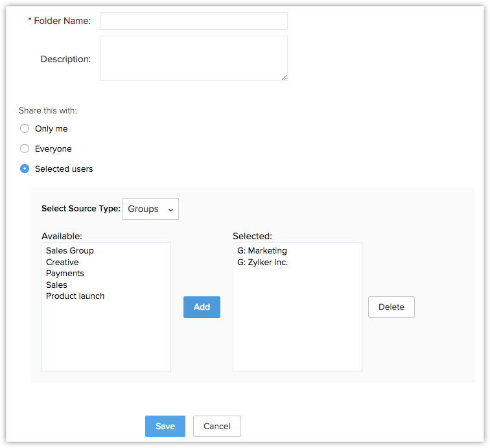Select the Sales group entry
Image resolution: width=490 pixels, height=448 pixels.
(56, 285)
